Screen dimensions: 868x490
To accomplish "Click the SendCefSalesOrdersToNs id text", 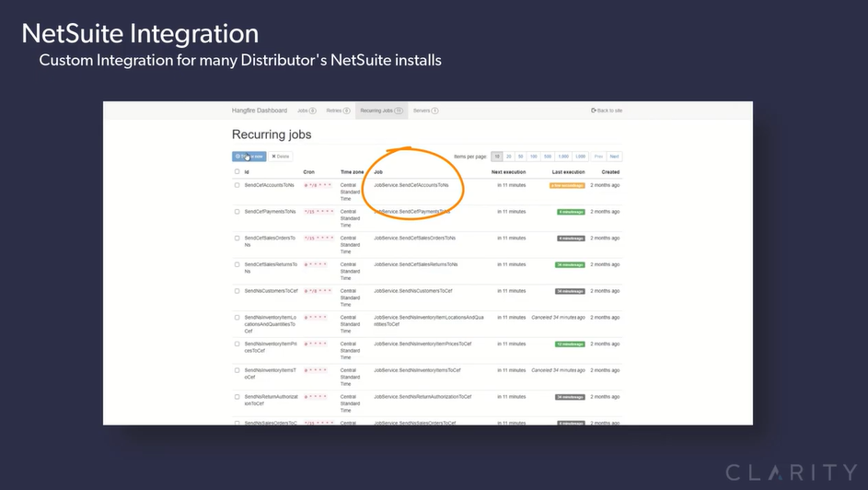I will [x=270, y=241].
